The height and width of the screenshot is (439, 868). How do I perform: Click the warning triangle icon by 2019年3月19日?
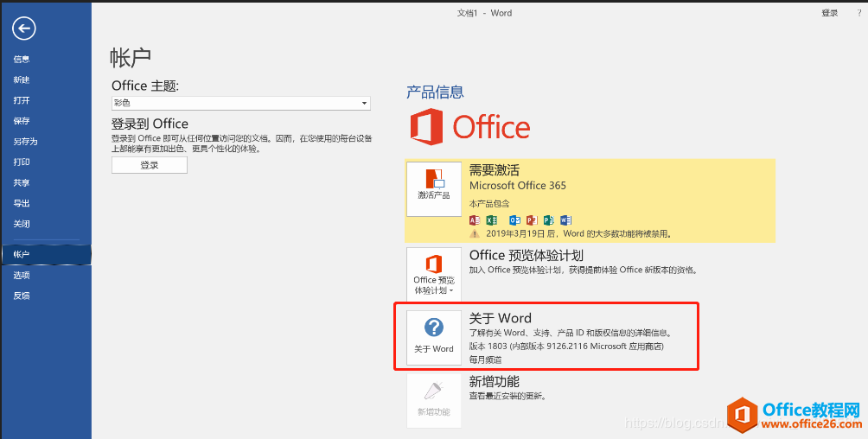(x=475, y=233)
